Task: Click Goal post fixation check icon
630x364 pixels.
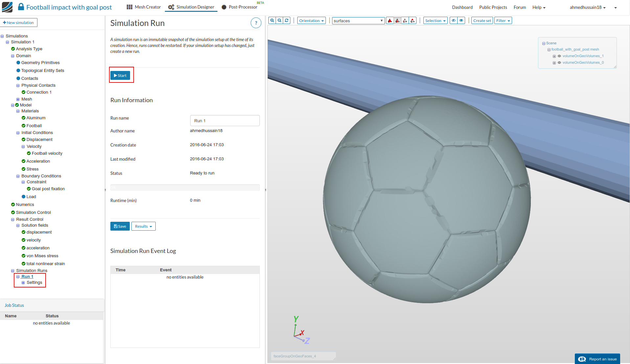Action: (x=29, y=189)
